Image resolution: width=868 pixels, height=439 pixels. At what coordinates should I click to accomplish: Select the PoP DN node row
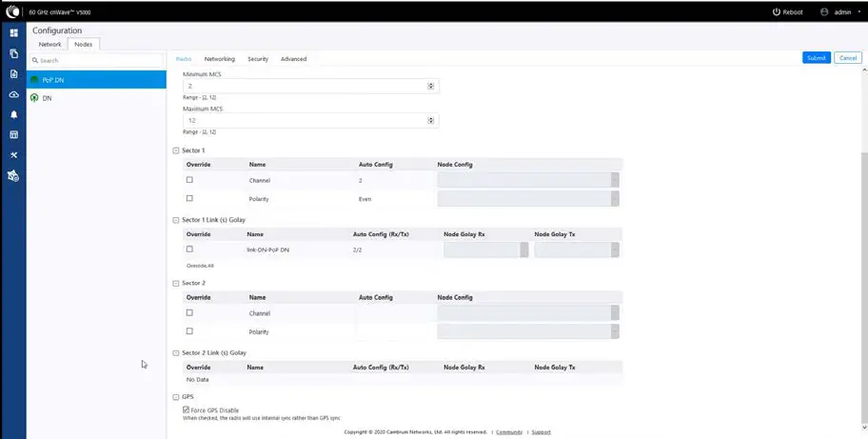pyautogui.click(x=96, y=80)
